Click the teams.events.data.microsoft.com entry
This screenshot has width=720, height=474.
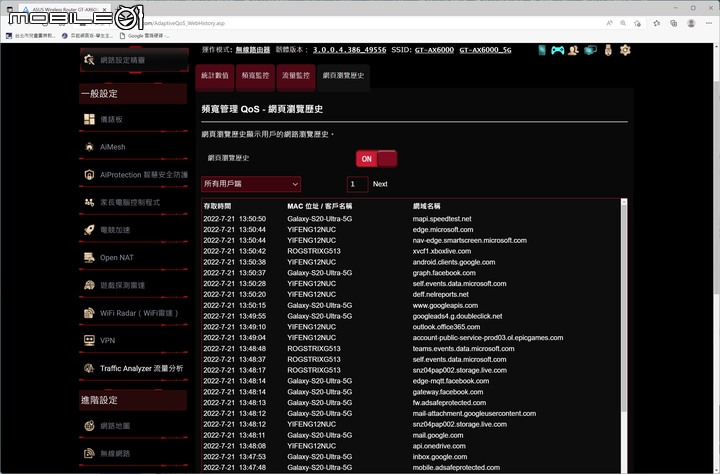(463, 349)
